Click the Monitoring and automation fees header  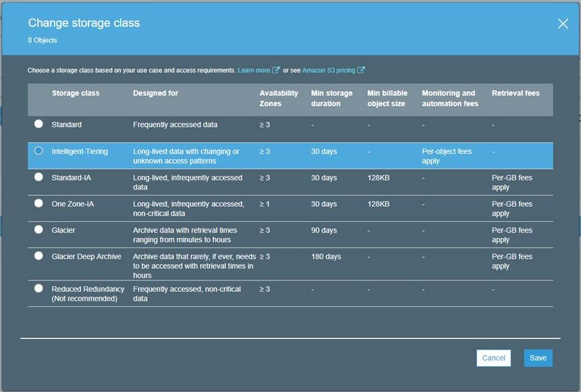click(450, 99)
